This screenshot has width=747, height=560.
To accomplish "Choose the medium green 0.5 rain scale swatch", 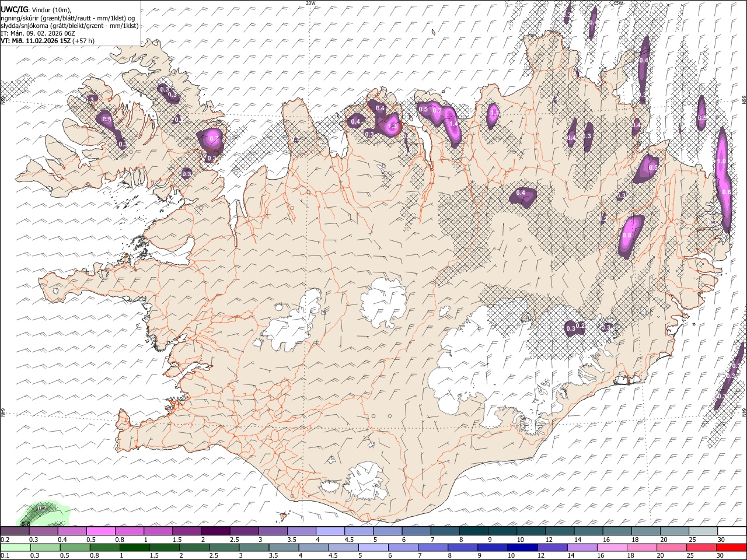I will 75,547.
